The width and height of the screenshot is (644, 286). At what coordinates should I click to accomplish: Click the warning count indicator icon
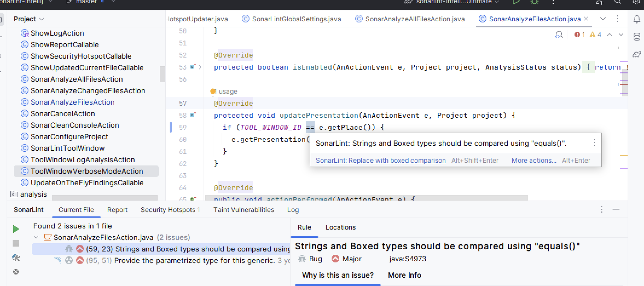point(592,35)
